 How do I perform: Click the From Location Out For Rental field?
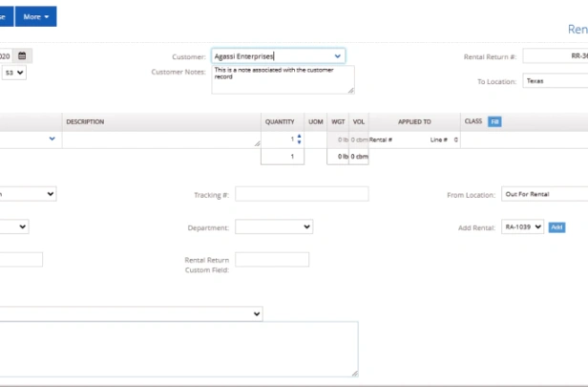click(544, 194)
